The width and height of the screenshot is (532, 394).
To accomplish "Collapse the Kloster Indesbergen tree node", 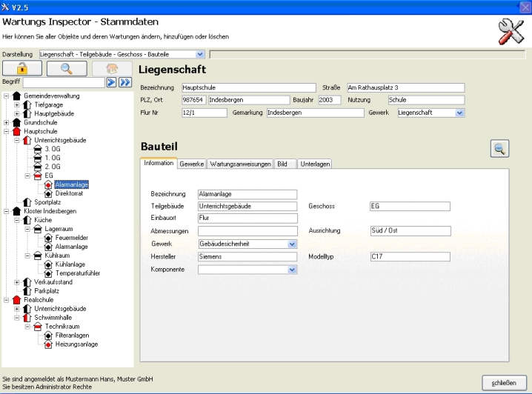I will tap(7, 211).
